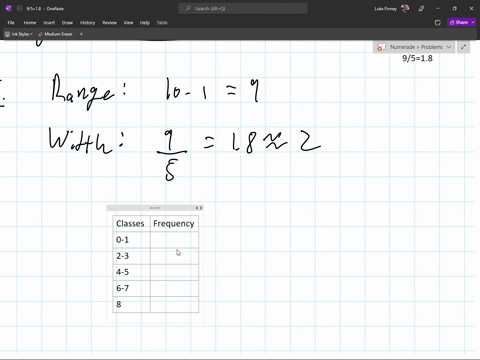This screenshot has height=360, width=480.
Task: Click the back navigation arrow icon
Action: pos(19,9)
